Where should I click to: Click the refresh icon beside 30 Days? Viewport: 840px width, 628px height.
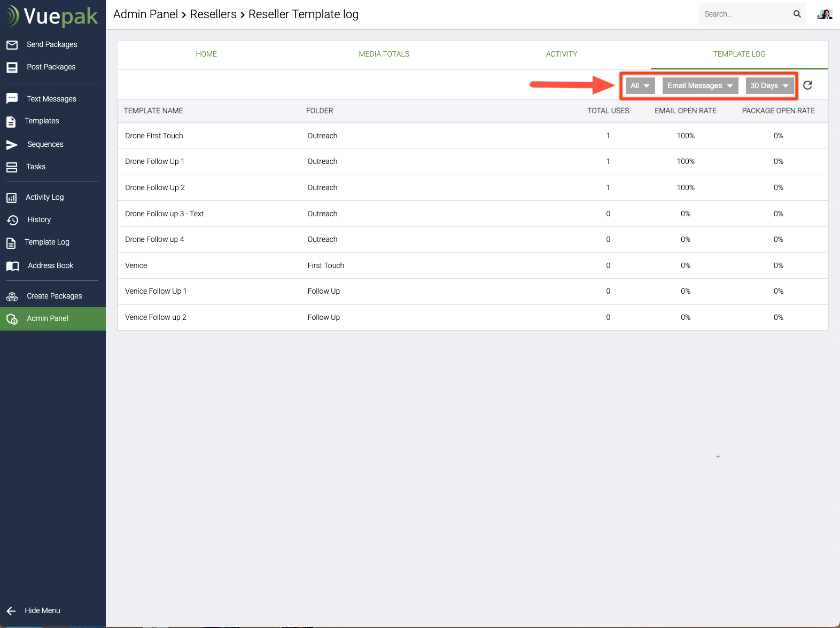807,85
